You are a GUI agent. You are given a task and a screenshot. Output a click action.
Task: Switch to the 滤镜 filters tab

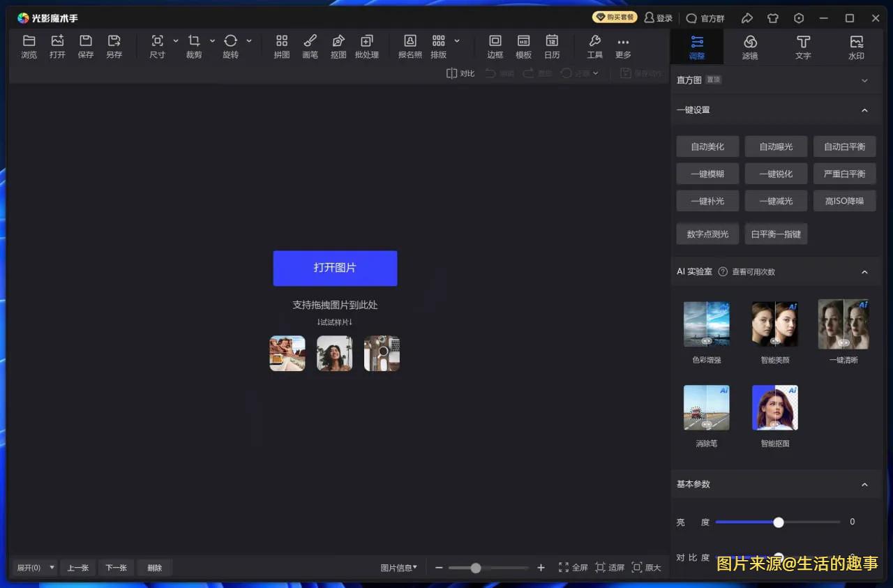tap(749, 46)
